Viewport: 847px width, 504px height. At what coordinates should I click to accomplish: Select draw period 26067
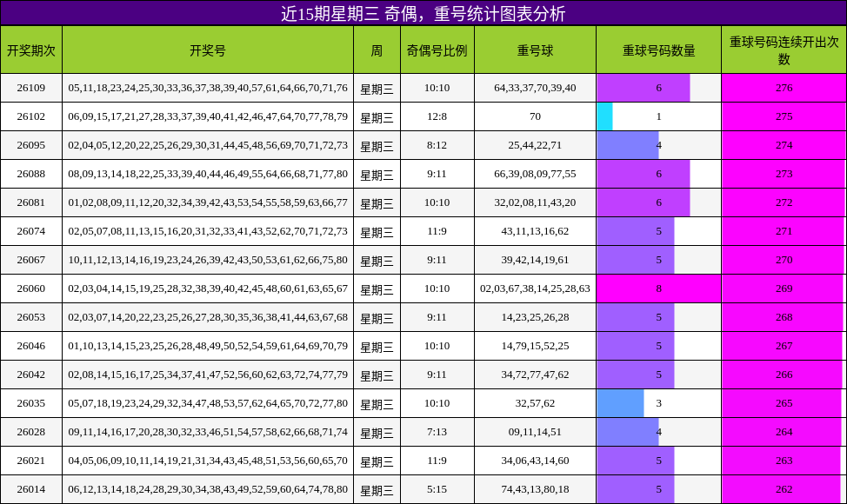tap(31, 259)
